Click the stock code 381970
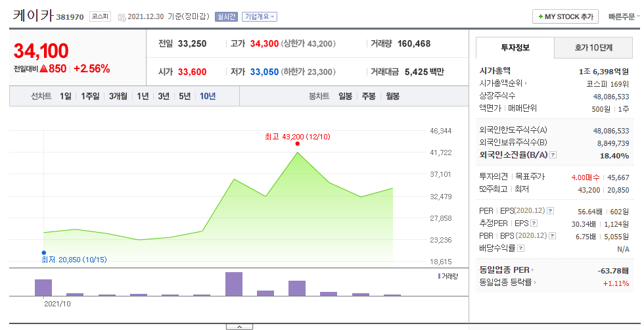 (x=70, y=17)
